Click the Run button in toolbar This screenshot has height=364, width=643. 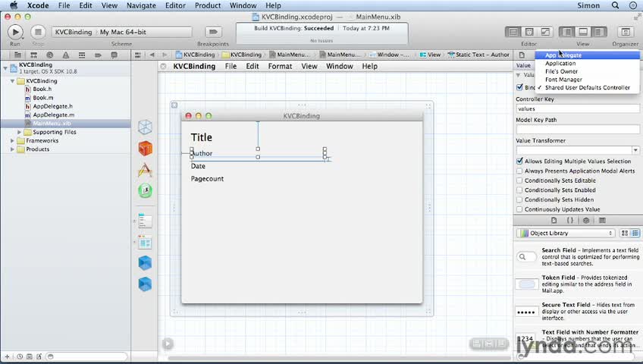(x=15, y=32)
